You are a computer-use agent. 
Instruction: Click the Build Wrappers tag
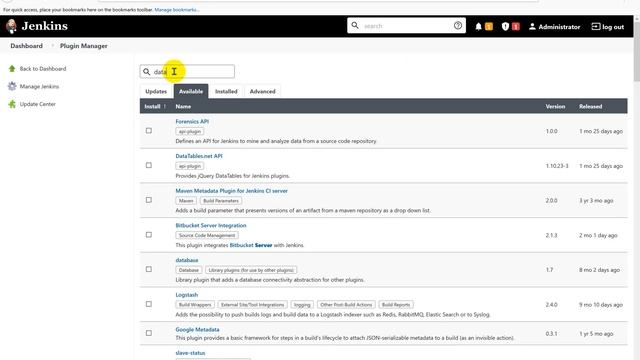coord(195,305)
